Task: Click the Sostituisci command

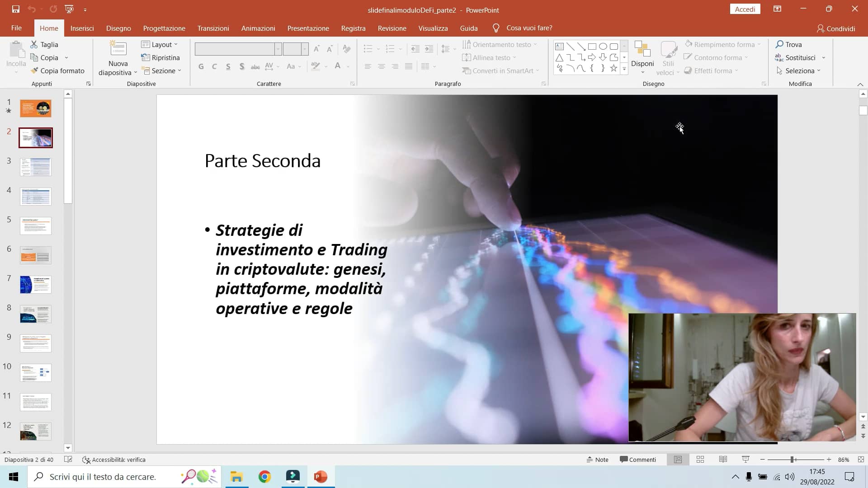Action: pyautogui.click(x=800, y=57)
